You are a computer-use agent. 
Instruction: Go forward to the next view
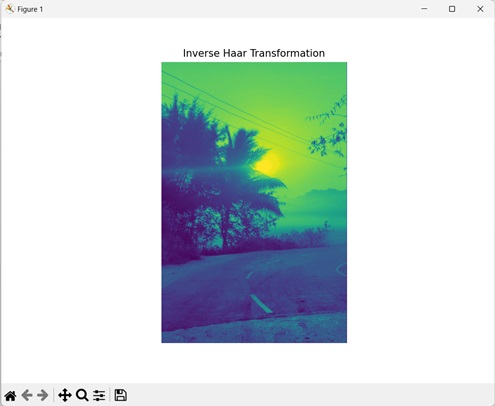(43, 395)
